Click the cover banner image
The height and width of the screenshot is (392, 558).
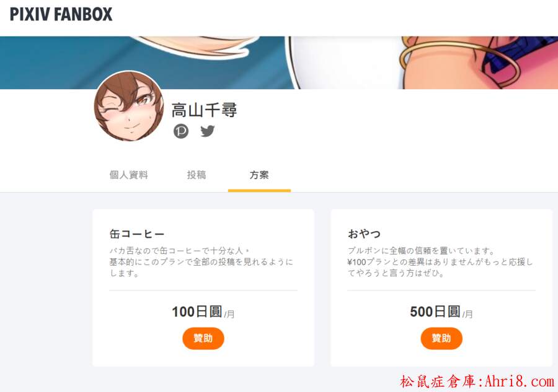[279, 63]
